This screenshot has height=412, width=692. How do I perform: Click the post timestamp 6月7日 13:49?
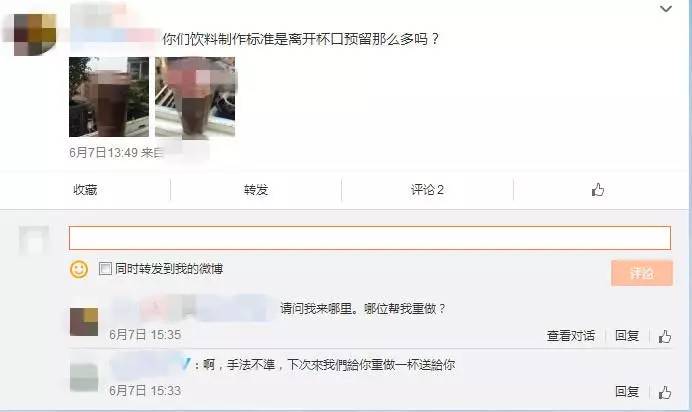[103, 153]
